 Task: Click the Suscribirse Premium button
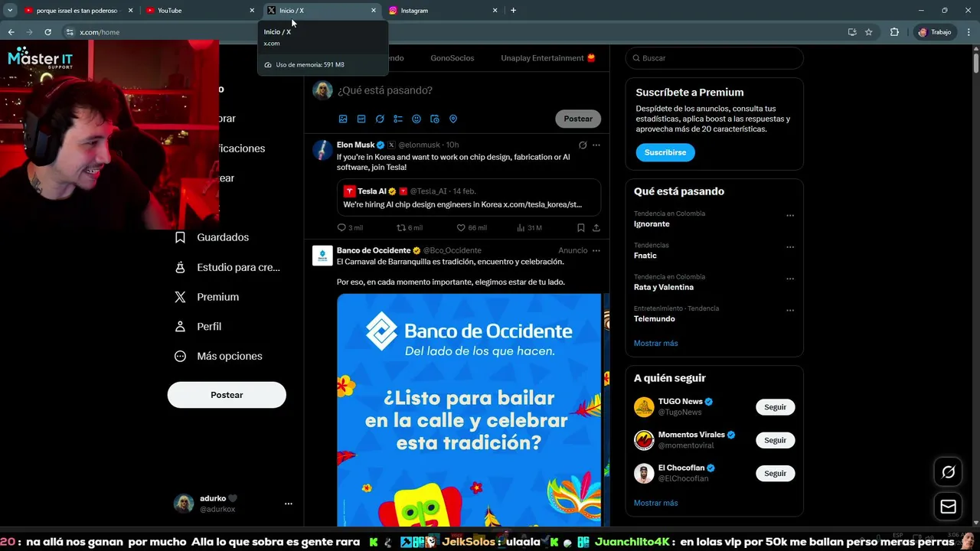(665, 152)
